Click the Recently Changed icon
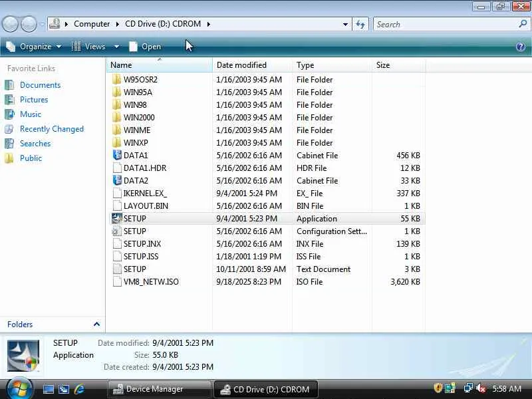532x399 pixels. click(9, 129)
